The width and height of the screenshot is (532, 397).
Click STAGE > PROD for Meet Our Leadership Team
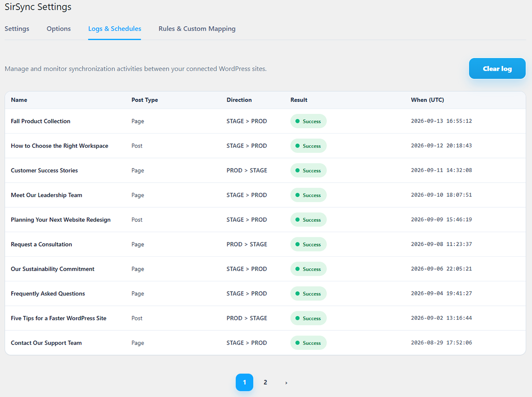click(247, 195)
